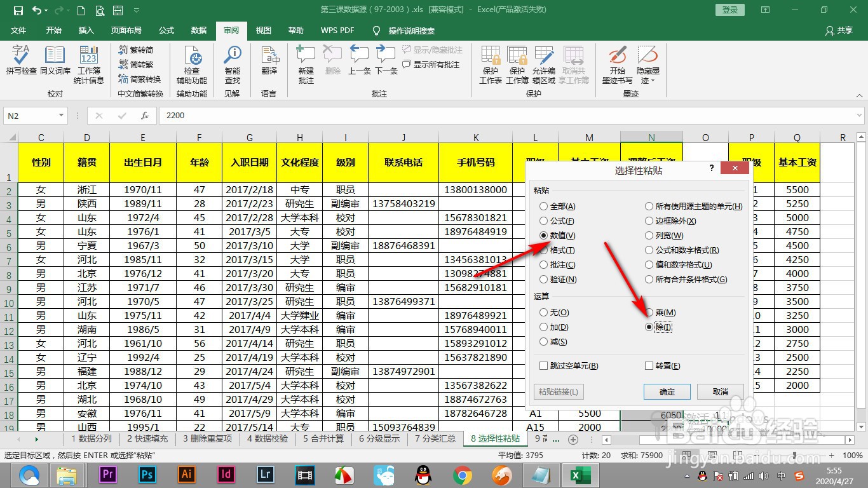The height and width of the screenshot is (488, 868).
Task: Click Protect Workbook (保护工作簿)
Action: [517, 64]
